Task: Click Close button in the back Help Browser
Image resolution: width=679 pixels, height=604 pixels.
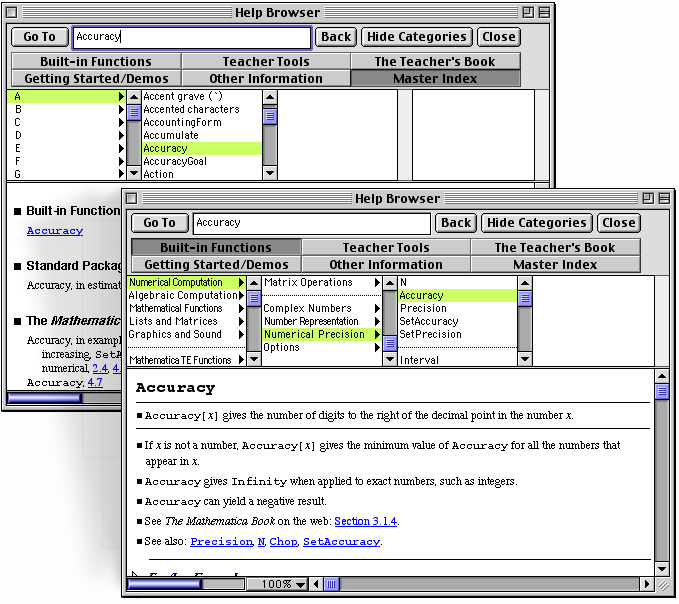Action: tap(498, 37)
